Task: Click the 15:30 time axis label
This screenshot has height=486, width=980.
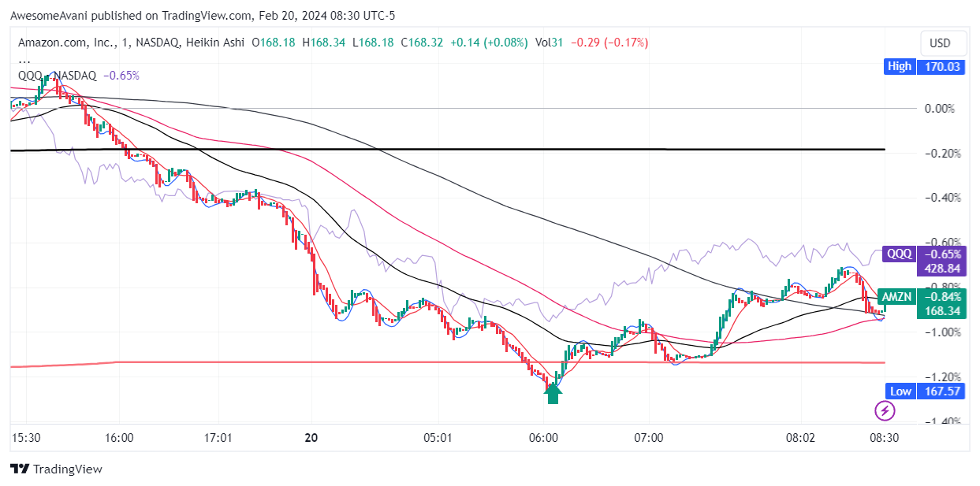Action: tap(27, 437)
